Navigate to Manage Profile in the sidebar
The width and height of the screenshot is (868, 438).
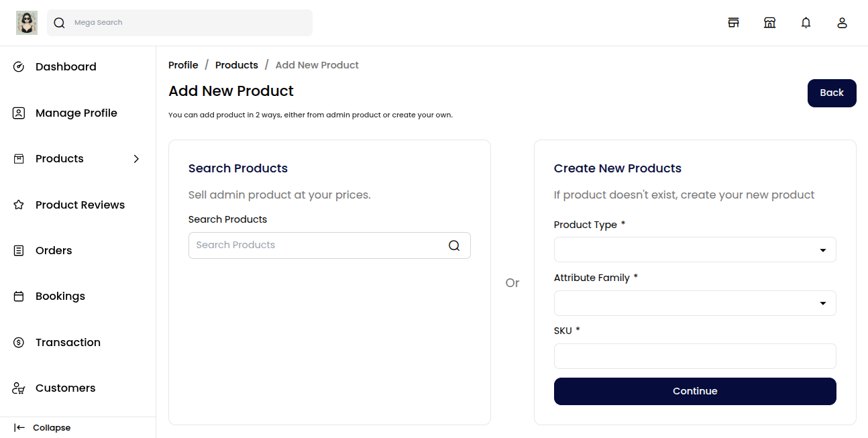pos(76,113)
